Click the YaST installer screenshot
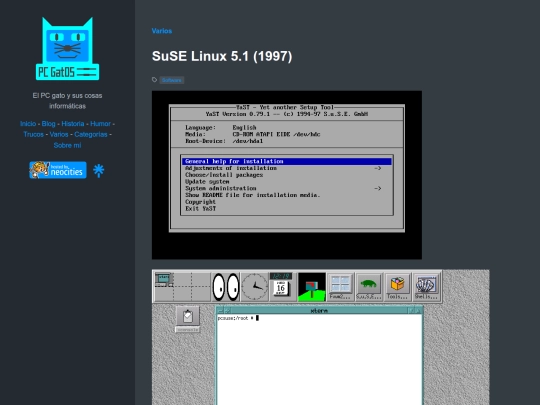Viewport: 540px width, 405px height. click(x=287, y=175)
